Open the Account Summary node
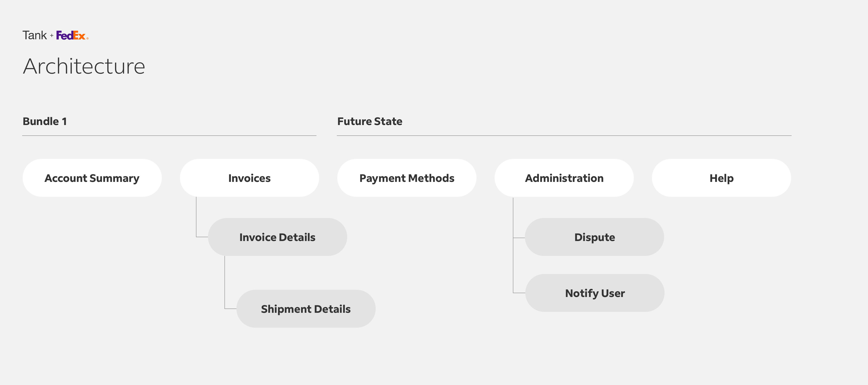Screen dimensions: 868x385 [92, 178]
